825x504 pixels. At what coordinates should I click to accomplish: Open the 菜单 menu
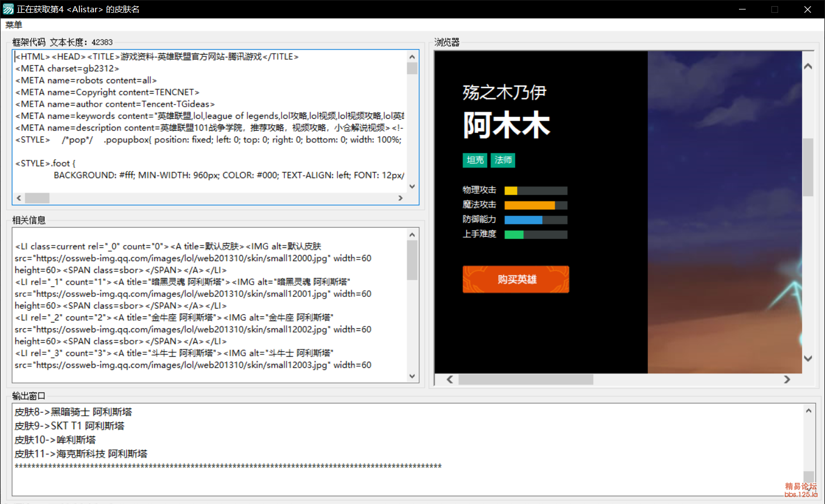14,25
